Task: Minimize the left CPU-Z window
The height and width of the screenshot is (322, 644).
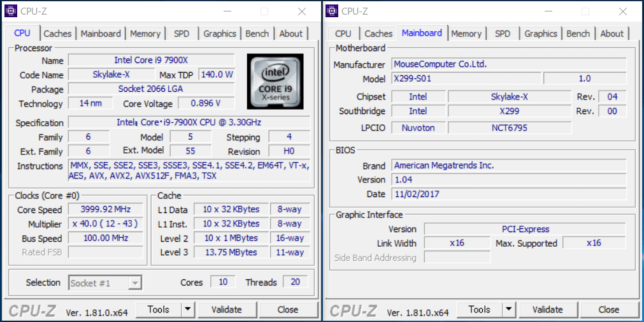Action: 227,11
